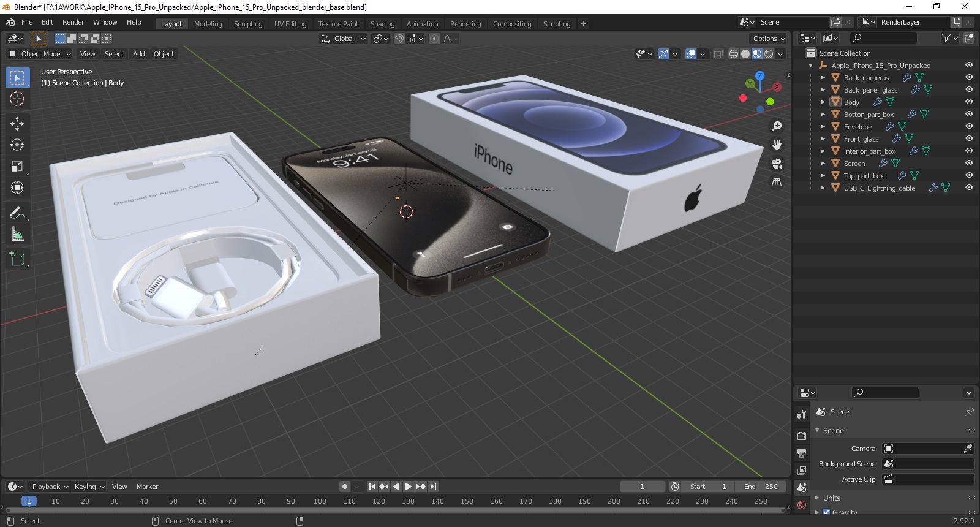Hide the Envelope object
The width and height of the screenshot is (980, 527).
click(x=969, y=126)
